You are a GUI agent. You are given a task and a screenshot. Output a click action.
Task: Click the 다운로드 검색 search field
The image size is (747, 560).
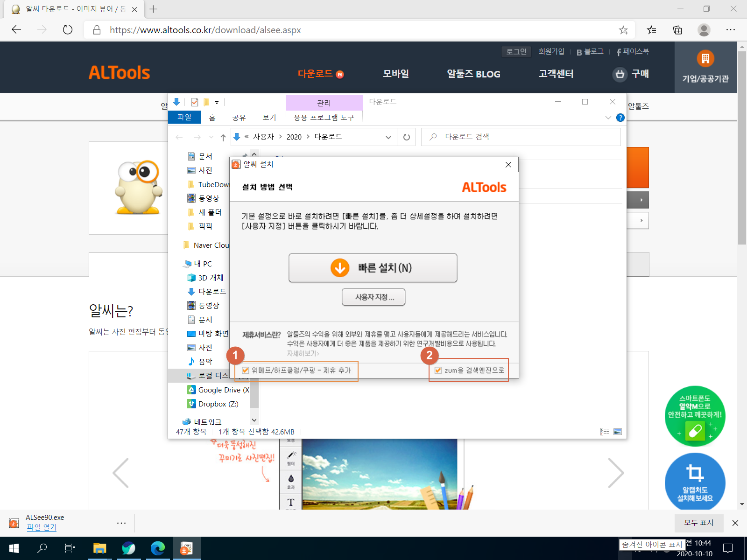click(x=521, y=137)
